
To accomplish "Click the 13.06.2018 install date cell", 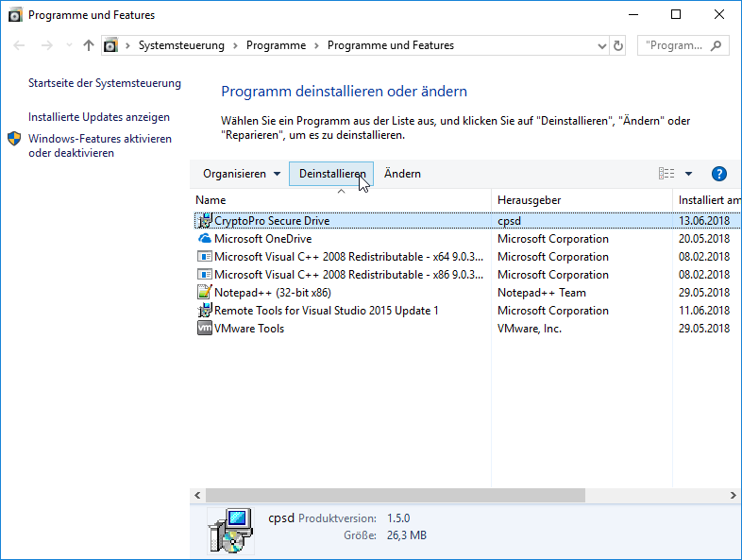I will pyautogui.click(x=704, y=221).
